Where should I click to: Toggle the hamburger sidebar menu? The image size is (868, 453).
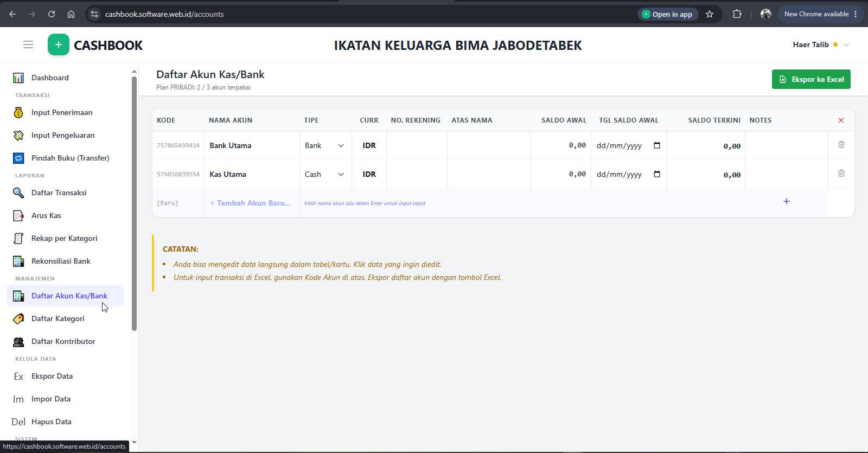click(x=28, y=44)
